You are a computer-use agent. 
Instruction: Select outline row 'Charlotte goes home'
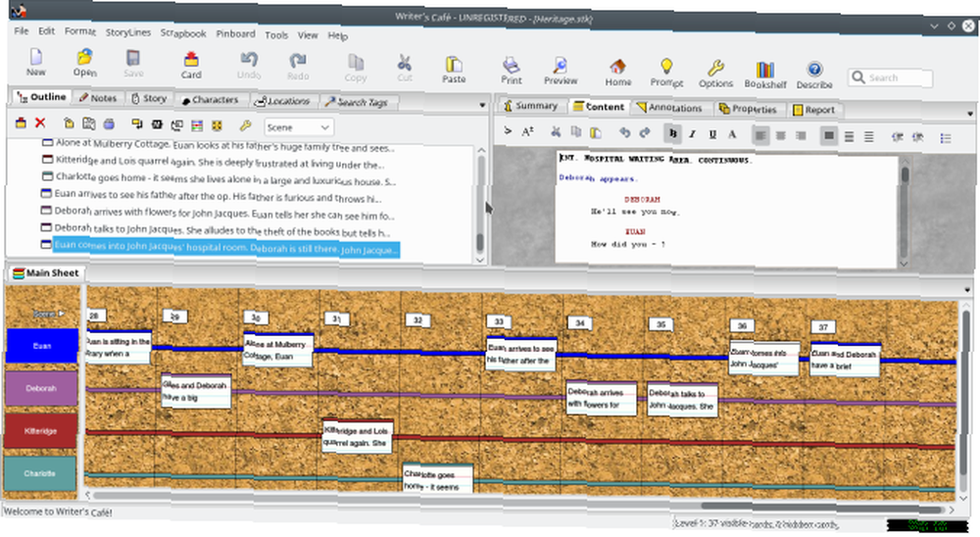219,178
